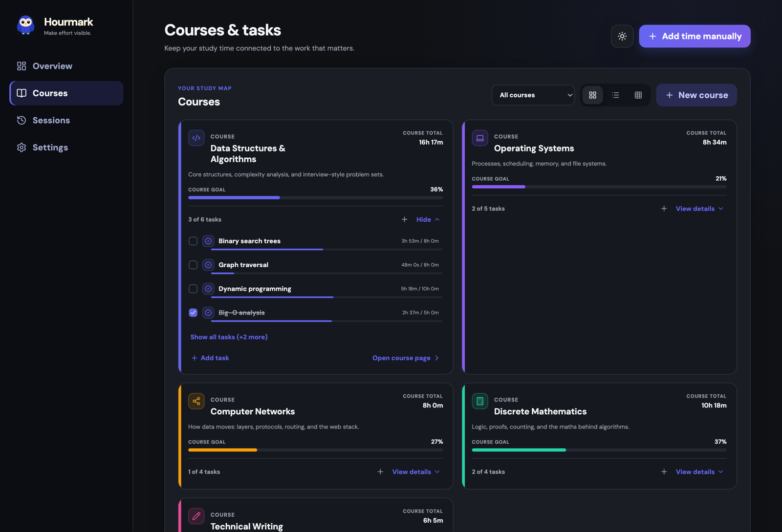
Task: Click Discrete Mathematics calculator icon
Action: pyautogui.click(x=480, y=401)
